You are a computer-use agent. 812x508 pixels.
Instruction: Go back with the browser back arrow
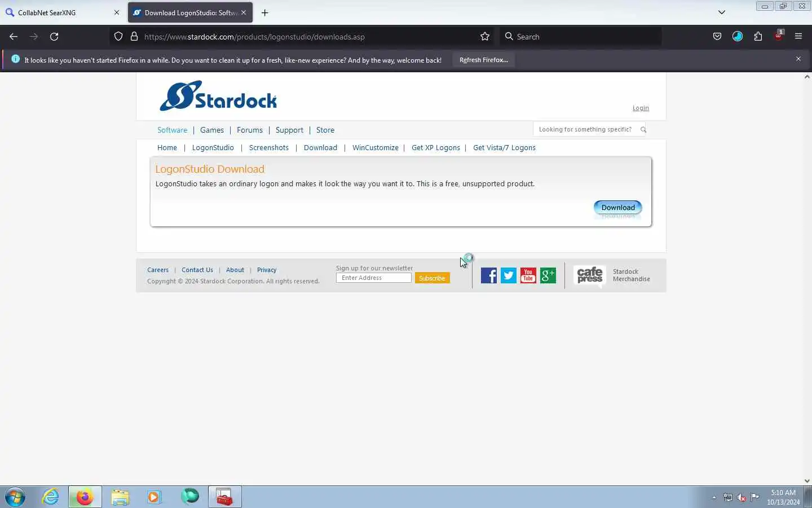[x=14, y=37]
